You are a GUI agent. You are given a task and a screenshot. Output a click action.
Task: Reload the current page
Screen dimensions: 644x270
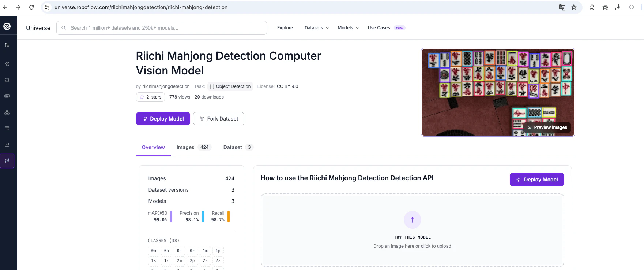(x=31, y=7)
